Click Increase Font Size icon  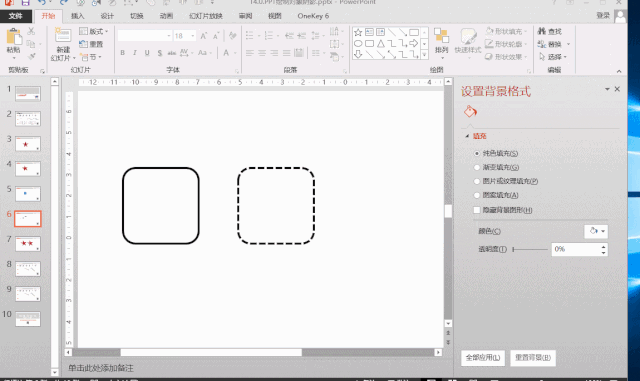204,36
